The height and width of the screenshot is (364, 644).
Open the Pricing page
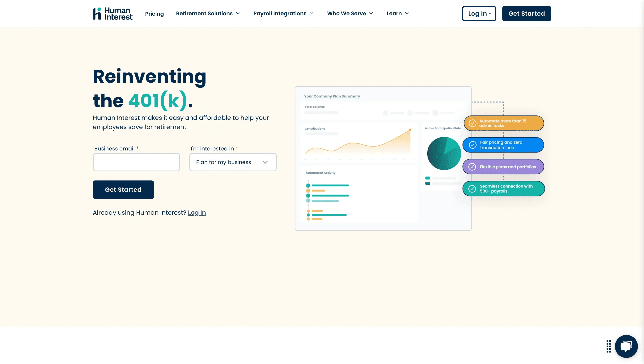click(155, 14)
